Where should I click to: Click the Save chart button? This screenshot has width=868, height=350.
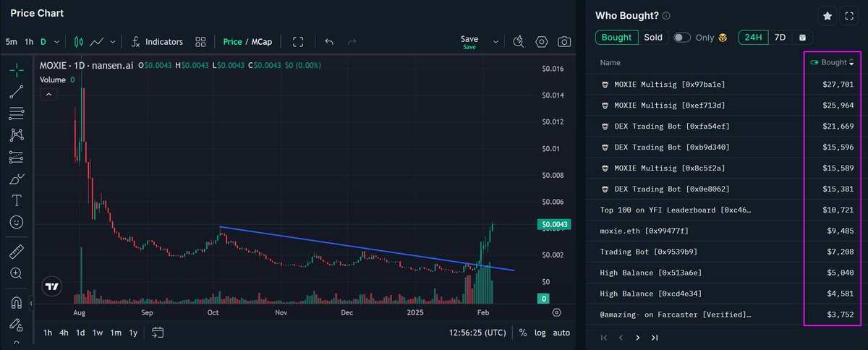pyautogui.click(x=469, y=41)
